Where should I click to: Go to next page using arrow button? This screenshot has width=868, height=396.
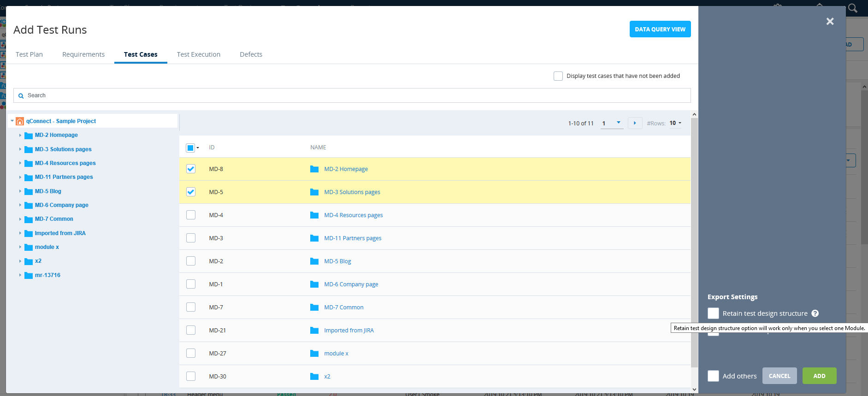click(635, 123)
